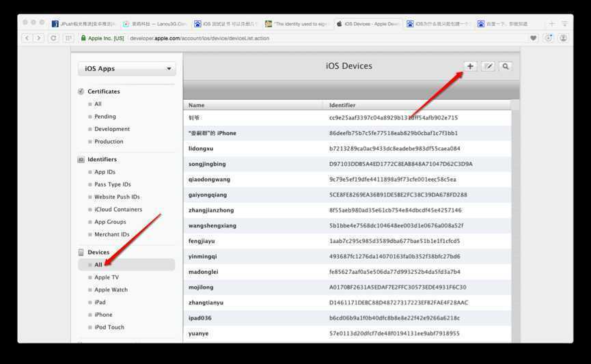Select the yinmingqi device row
This screenshot has height=364, width=591.
pyautogui.click(x=347, y=256)
